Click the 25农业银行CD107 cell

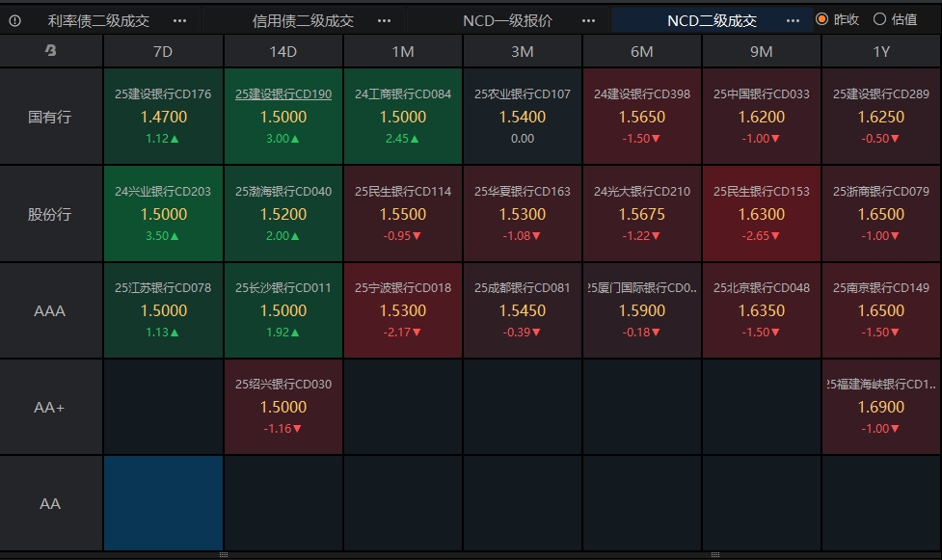click(522, 116)
